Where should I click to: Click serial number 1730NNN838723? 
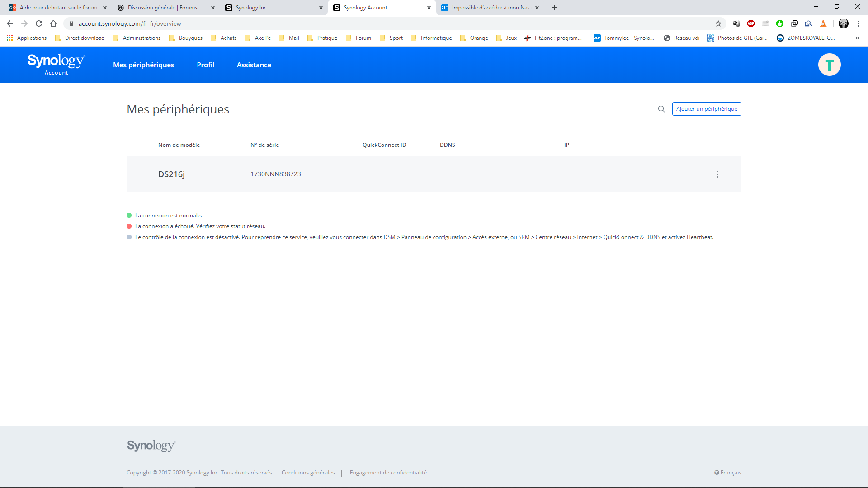276,174
